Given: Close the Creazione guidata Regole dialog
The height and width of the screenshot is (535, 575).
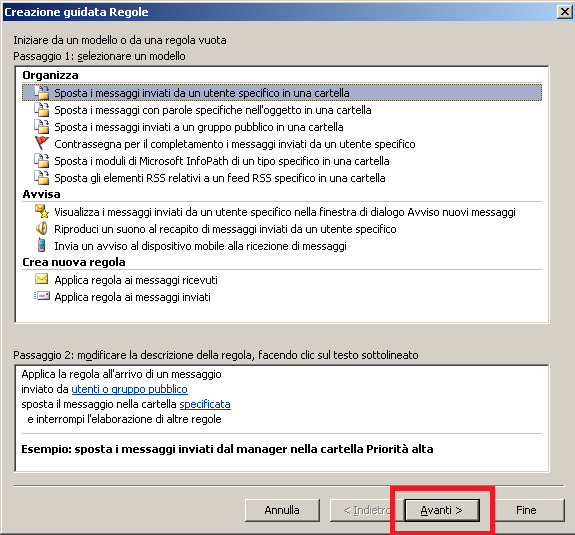Looking at the screenshot, I should pyautogui.click(x=565, y=12).
